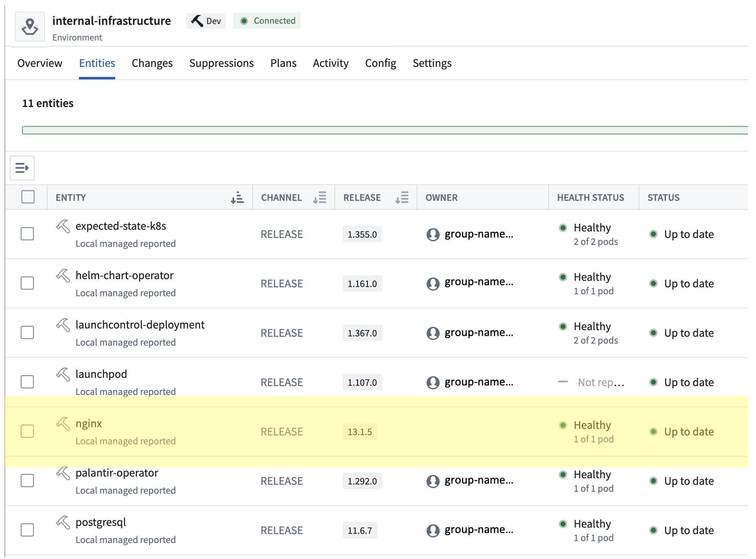Click the 1.355.0 release tag
This screenshot has height=559, width=756.
[362, 234]
